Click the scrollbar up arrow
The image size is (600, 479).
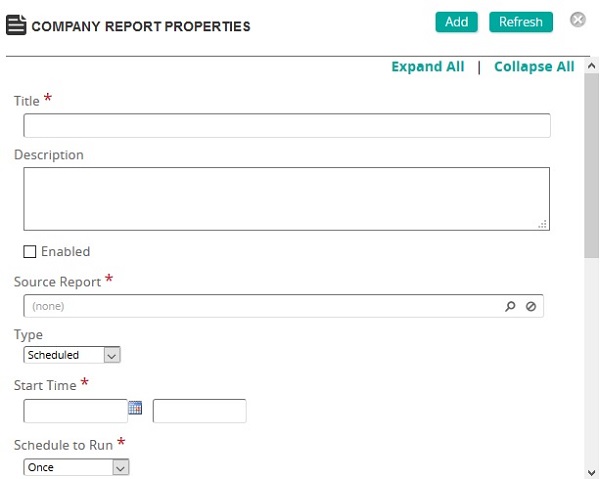[591, 65]
